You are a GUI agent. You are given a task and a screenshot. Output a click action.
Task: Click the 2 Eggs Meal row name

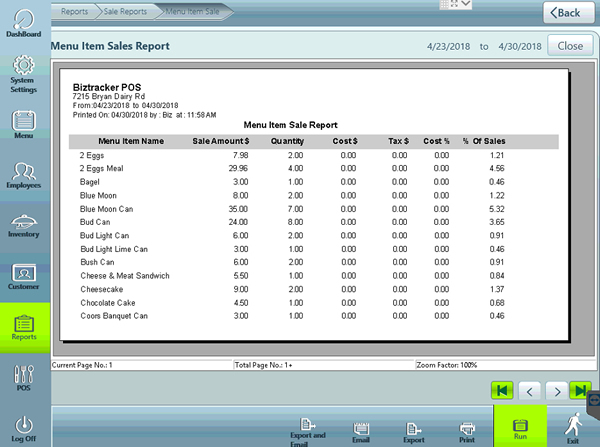[101, 169]
